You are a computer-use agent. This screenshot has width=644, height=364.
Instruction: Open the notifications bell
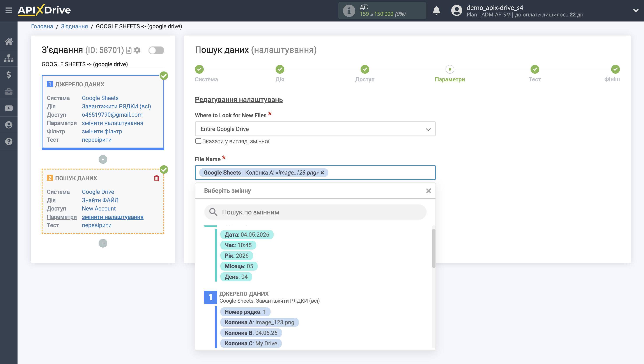(x=436, y=11)
